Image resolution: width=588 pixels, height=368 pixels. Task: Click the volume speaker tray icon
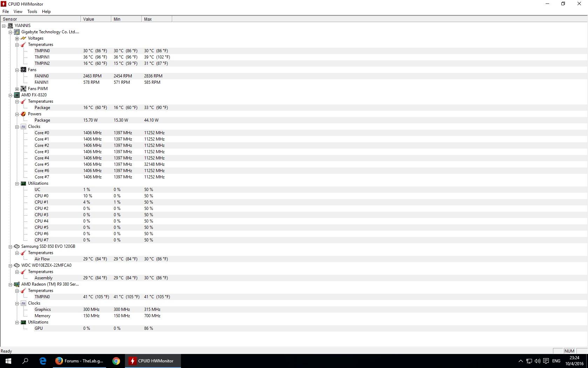tap(537, 361)
